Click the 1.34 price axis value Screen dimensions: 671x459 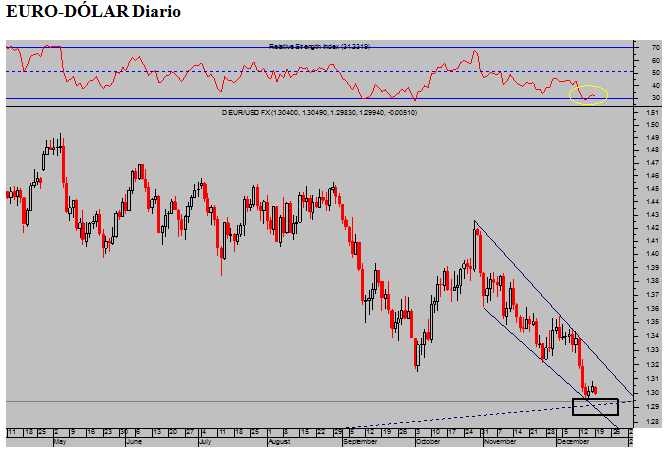click(652, 335)
